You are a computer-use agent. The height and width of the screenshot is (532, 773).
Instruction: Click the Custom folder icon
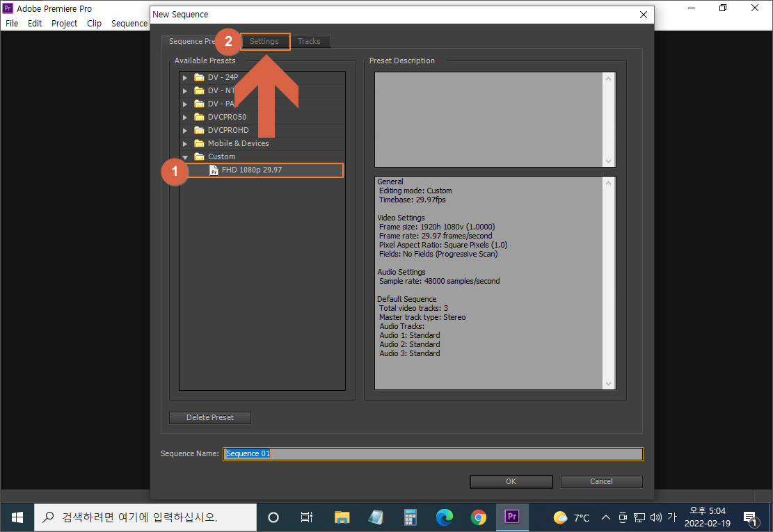coord(199,156)
